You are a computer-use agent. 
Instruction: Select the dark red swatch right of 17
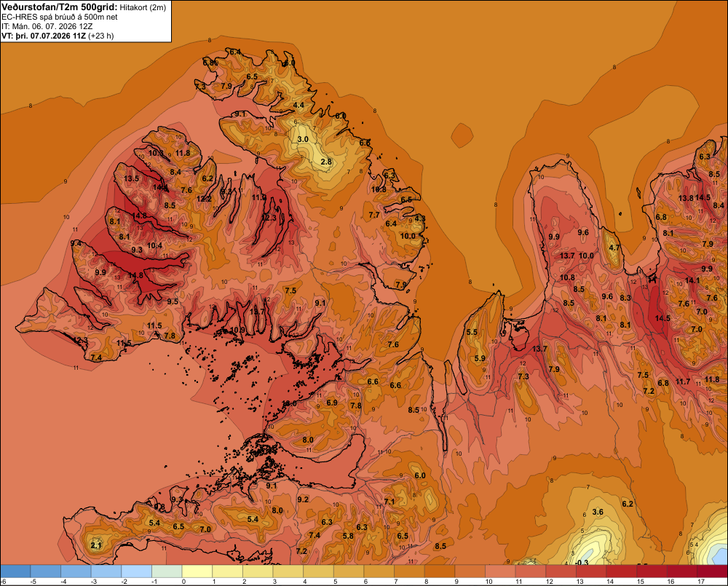coord(713,571)
